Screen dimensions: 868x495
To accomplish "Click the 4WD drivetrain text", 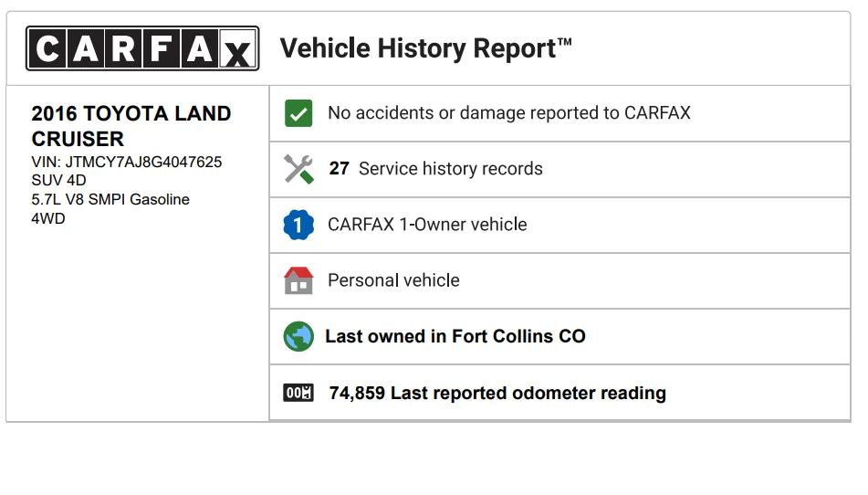I will click(48, 218).
